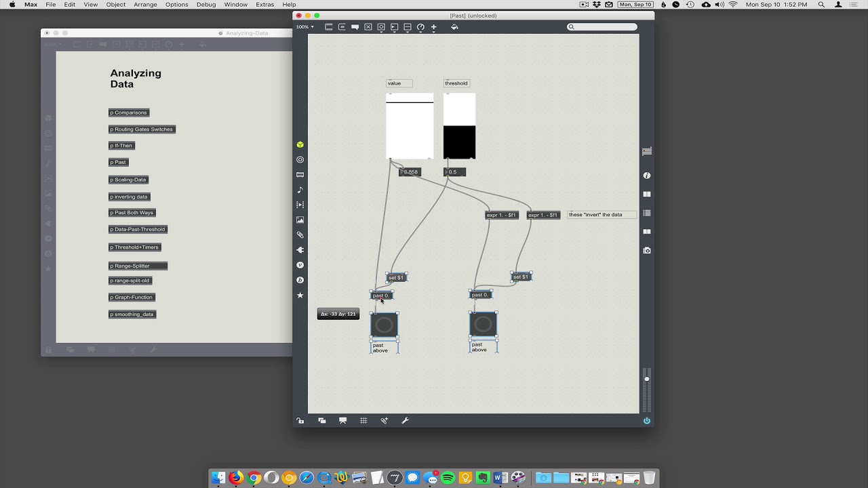868x488 pixels.
Task: Open the Inspector info icon in right sidebar
Action: tap(647, 176)
